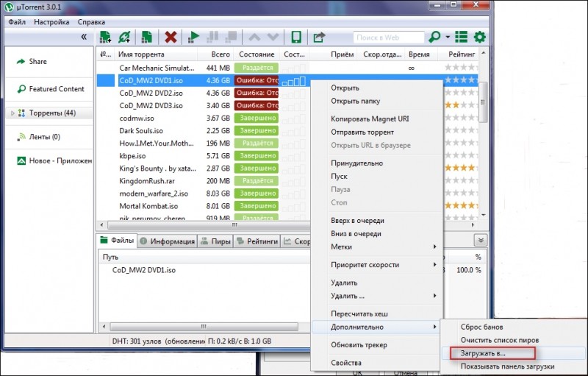The image size is (588, 376).
Task: Collapse the sidebar with double chevron
Action: (x=84, y=37)
